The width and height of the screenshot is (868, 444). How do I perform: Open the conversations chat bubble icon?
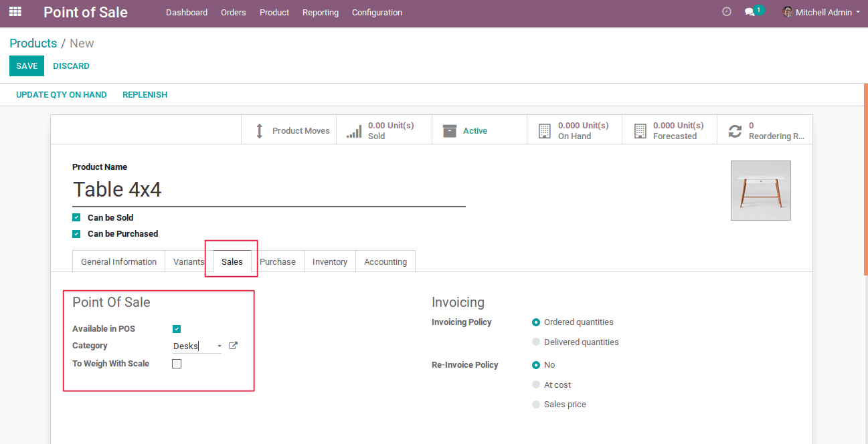(x=750, y=12)
